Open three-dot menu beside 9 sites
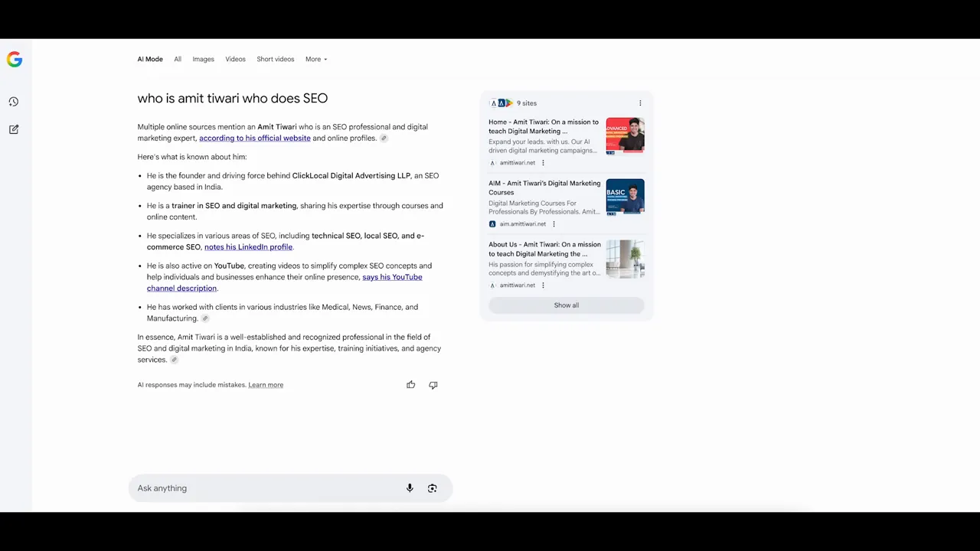Image resolution: width=980 pixels, height=551 pixels. pyautogui.click(x=640, y=103)
